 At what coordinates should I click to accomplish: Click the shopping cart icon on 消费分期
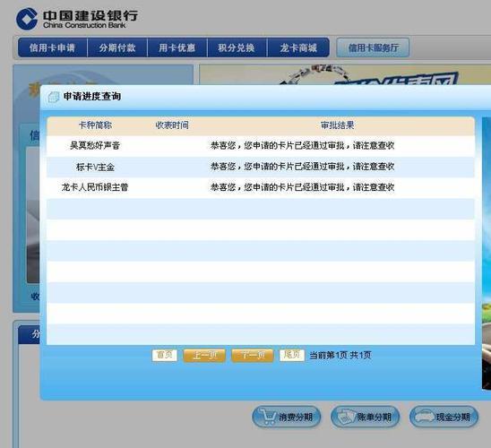click(x=268, y=417)
